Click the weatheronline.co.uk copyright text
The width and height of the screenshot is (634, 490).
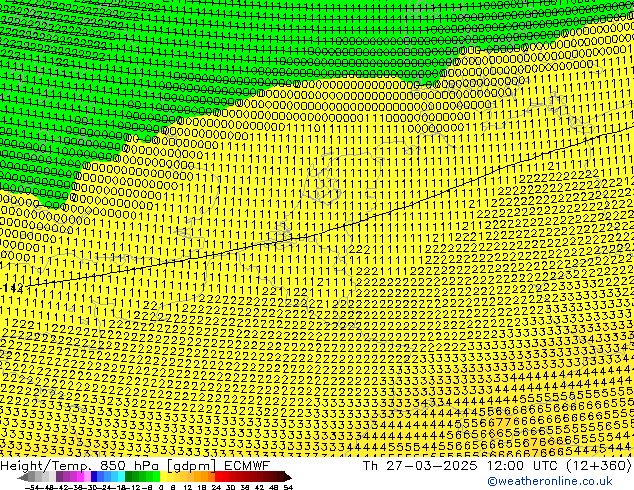point(550,481)
